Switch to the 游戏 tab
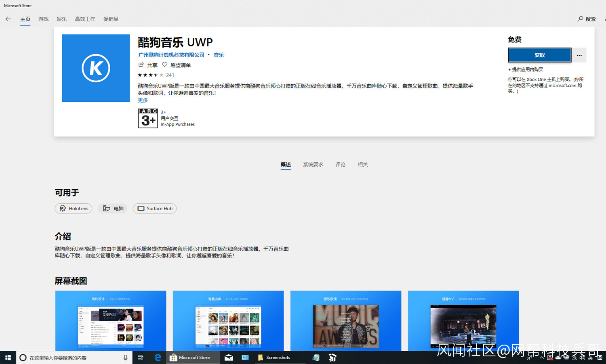Screen dimensions: 606x364 tap(44, 19)
